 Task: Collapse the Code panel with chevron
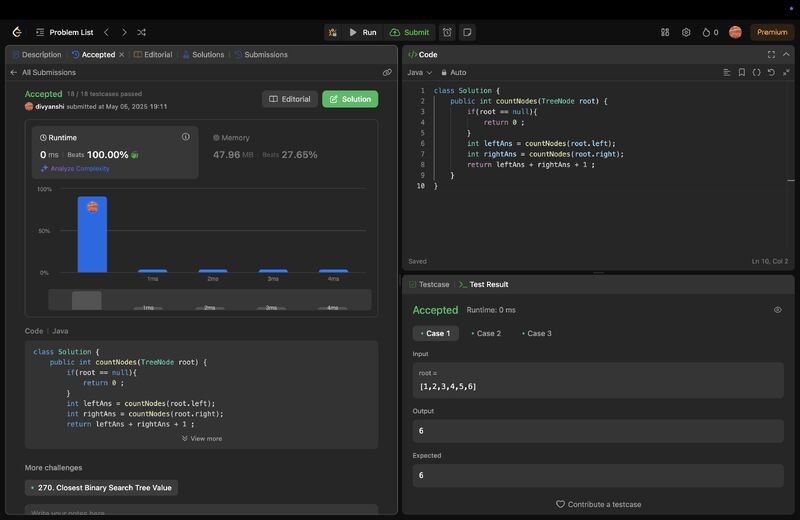pyautogui.click(x=787, y=55)
